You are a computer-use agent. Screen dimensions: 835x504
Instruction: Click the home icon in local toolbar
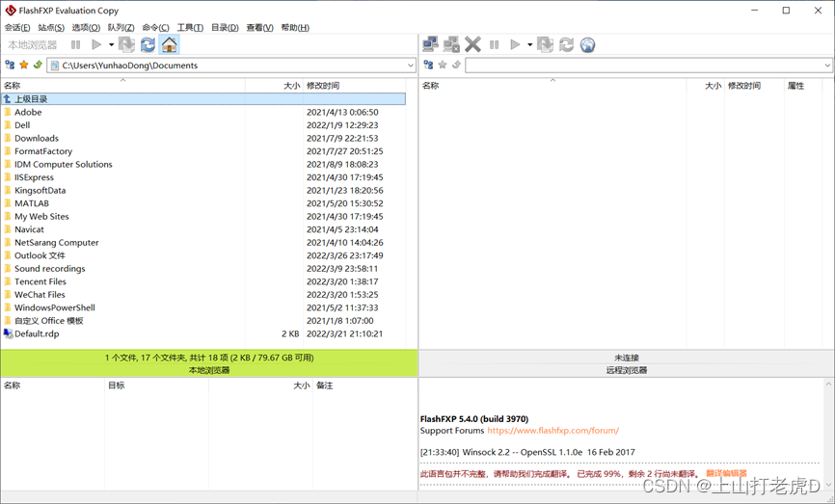pos(169,44)
